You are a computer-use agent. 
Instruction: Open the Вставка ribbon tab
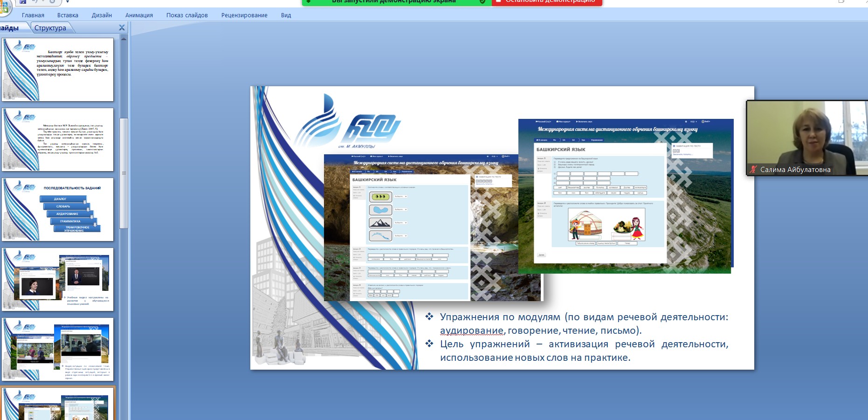[68, 15]
